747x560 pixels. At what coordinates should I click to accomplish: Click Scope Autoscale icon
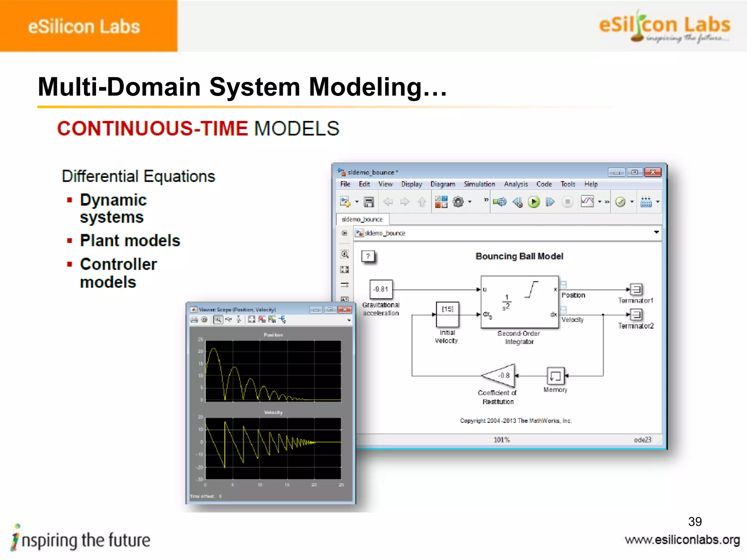[252, 320]
